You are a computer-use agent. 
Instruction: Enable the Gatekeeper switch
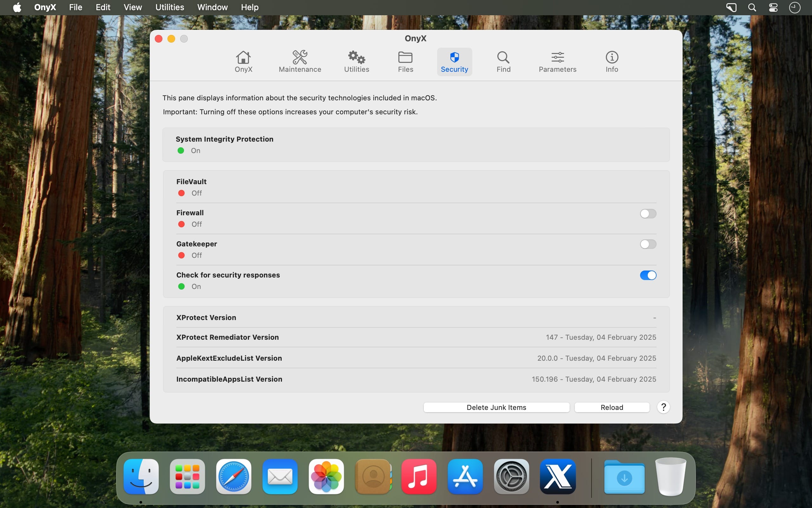[x=648, y=244]
